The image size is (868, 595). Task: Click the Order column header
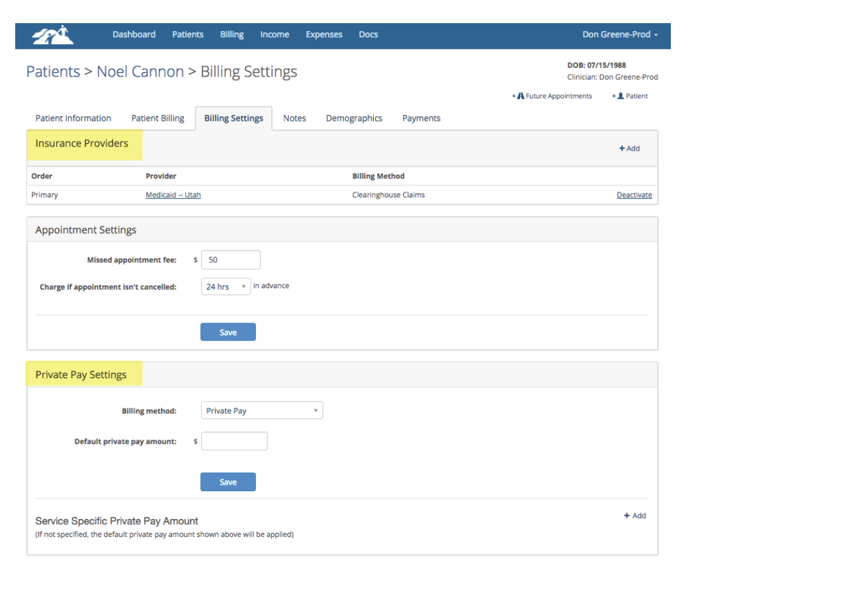[x=42, y=177]
